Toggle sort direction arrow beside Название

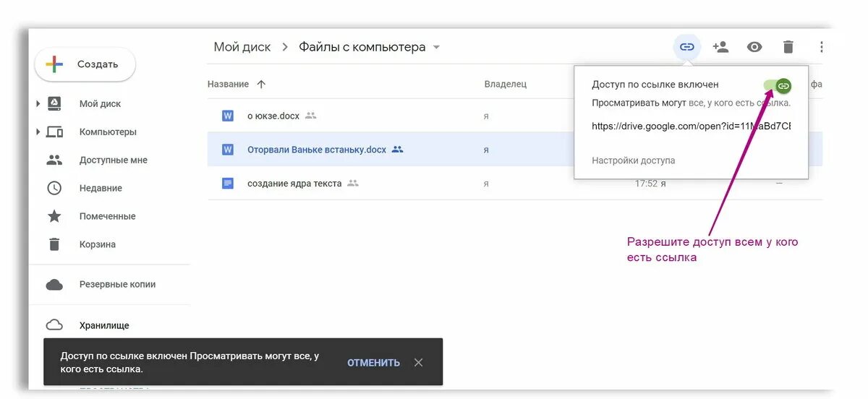pyautogui.click(x=261, y=84)
